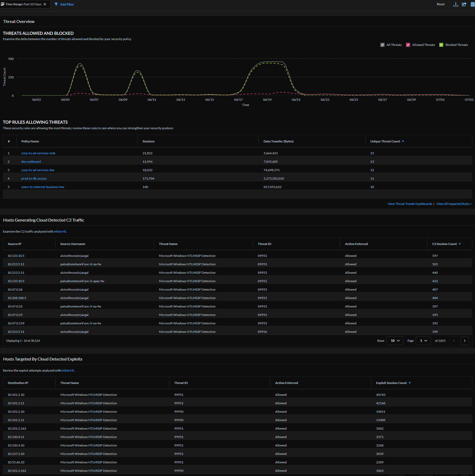Toggle the Blocked Threats checkbox
The height and width of the screenshot is (476, 475).
tap(441, 45)
